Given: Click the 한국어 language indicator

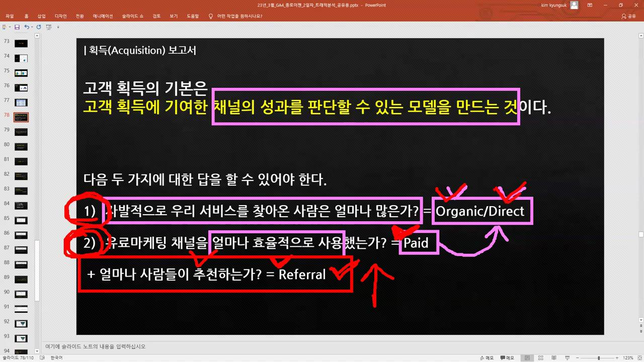Looking at the screenshot, I should click(x=56, y=358).
